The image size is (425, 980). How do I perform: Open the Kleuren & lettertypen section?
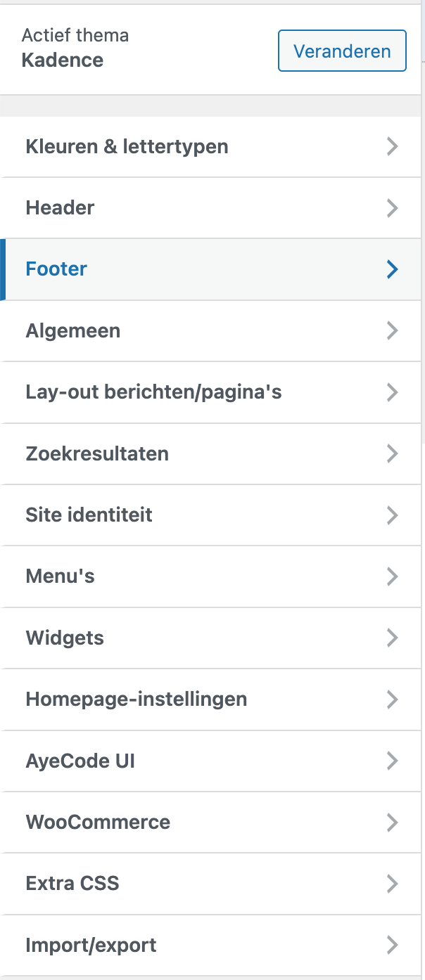pos(127,146)
